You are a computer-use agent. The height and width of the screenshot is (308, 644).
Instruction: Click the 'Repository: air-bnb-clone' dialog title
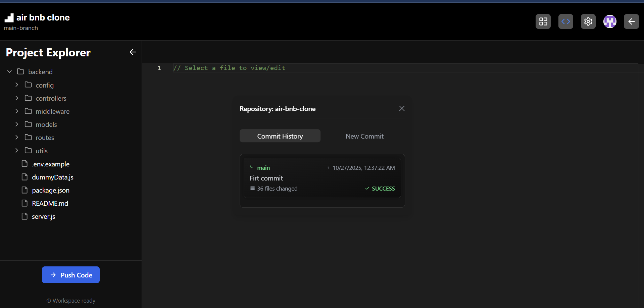click(x=278, y=109)
